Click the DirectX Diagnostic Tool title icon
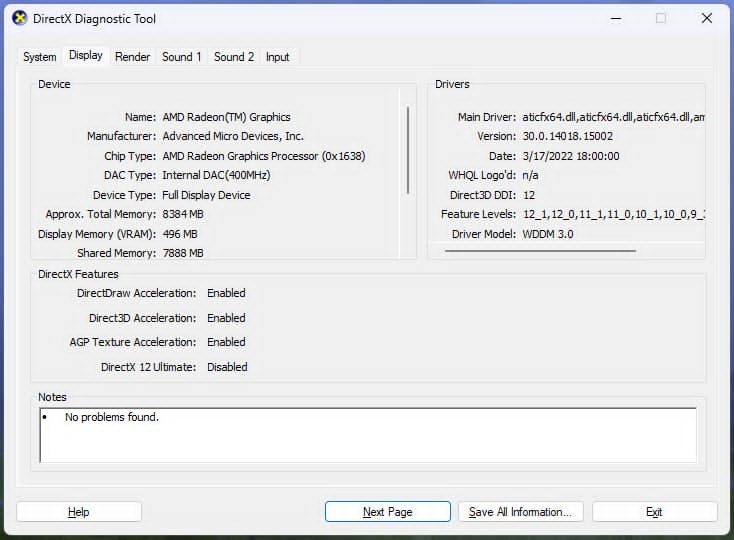The height and width of the screenshot is (540, 734). 20,19
